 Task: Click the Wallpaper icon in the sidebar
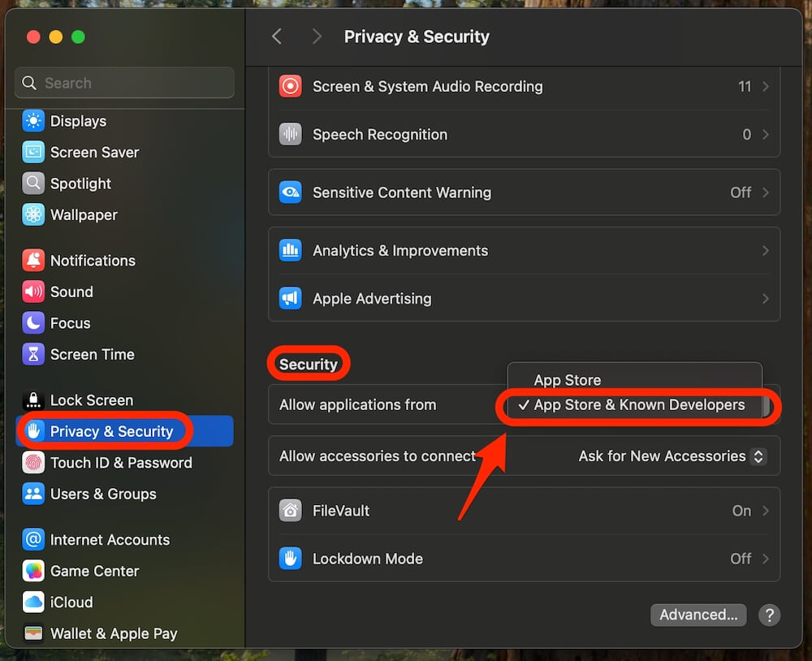coord(33,214)
